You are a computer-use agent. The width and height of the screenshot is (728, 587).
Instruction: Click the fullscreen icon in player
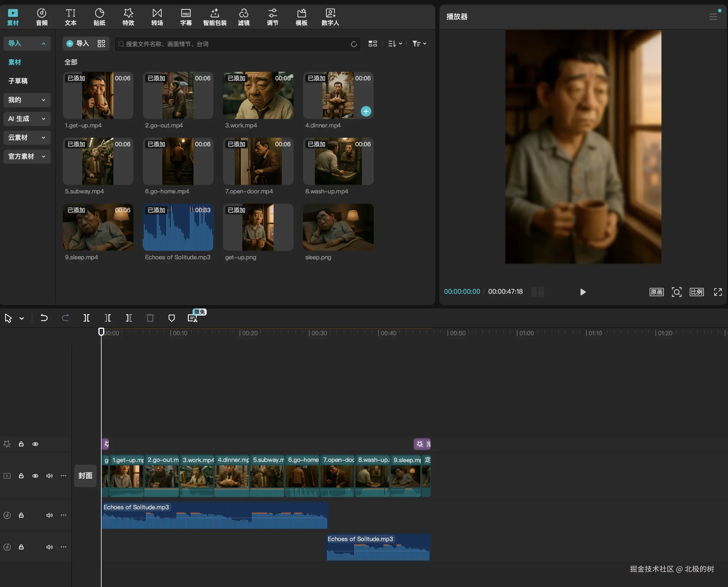tap(717, 292)
